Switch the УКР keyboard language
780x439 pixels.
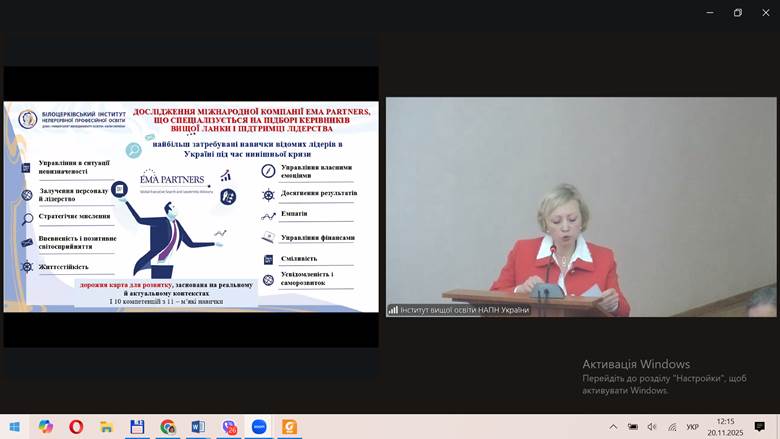point(693,427)
